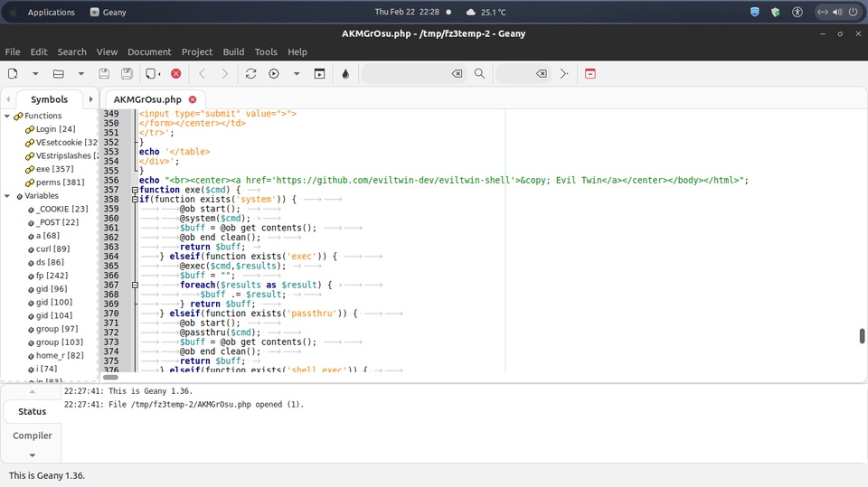Select perms [381] function symbol
This screenshot has width=868, height=487.
click(61, 183)
